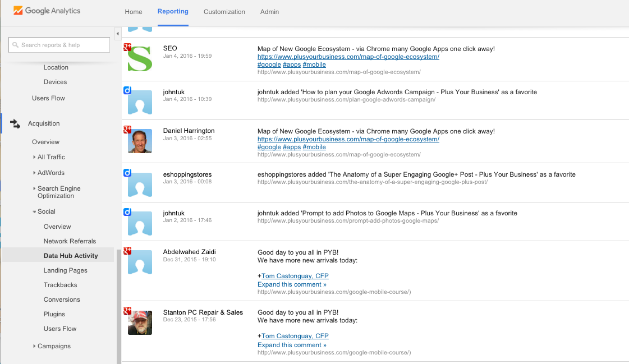
Task: Open Network Referrals report
Action: click(70, 241)
